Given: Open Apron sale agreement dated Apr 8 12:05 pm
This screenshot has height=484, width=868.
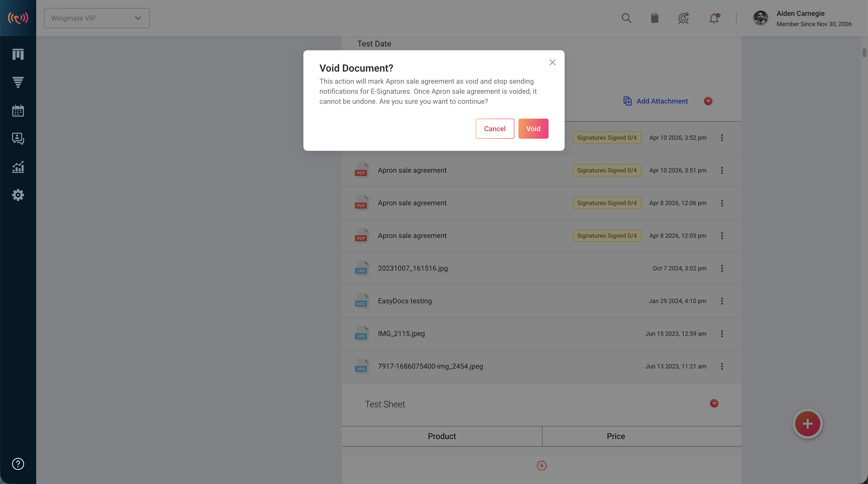Looking at the screenshot, I should [412, 236].
